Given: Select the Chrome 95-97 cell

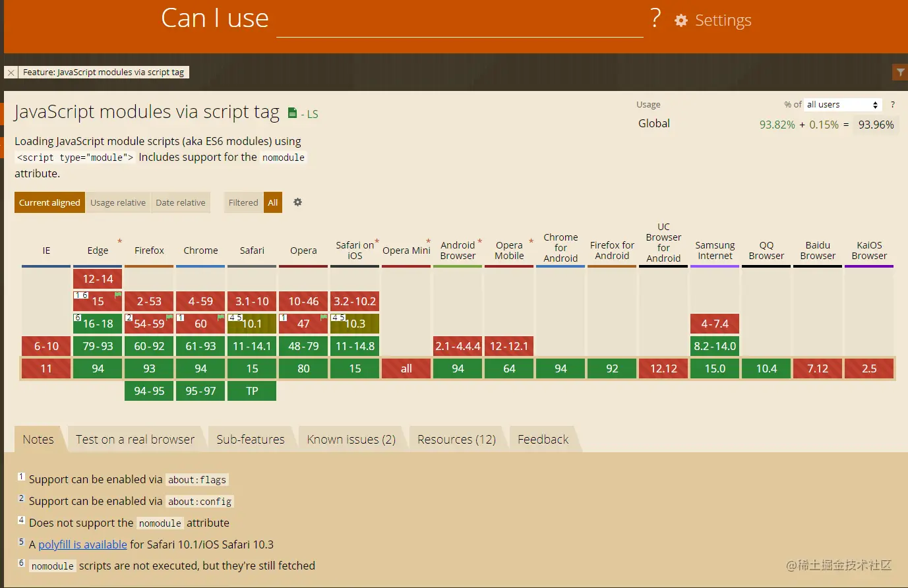Looking at the screenshot, I should 200,391.
